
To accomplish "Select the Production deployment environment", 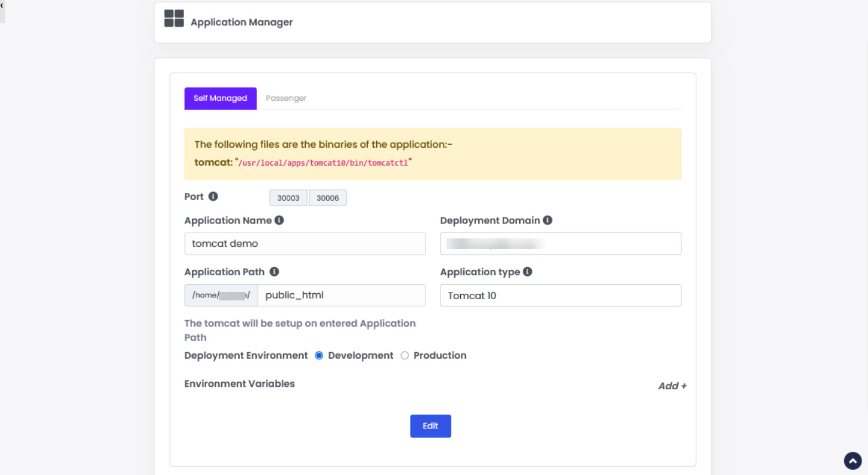I will click(x=405, y=355).
